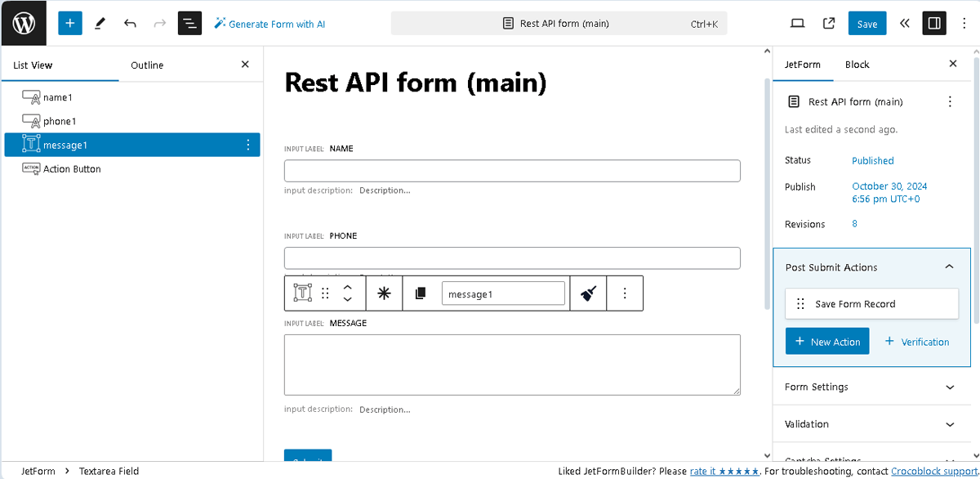The height and width of the screenshot is (479, 980).
Task: Close the List View panel
Action: coord(245,65)
